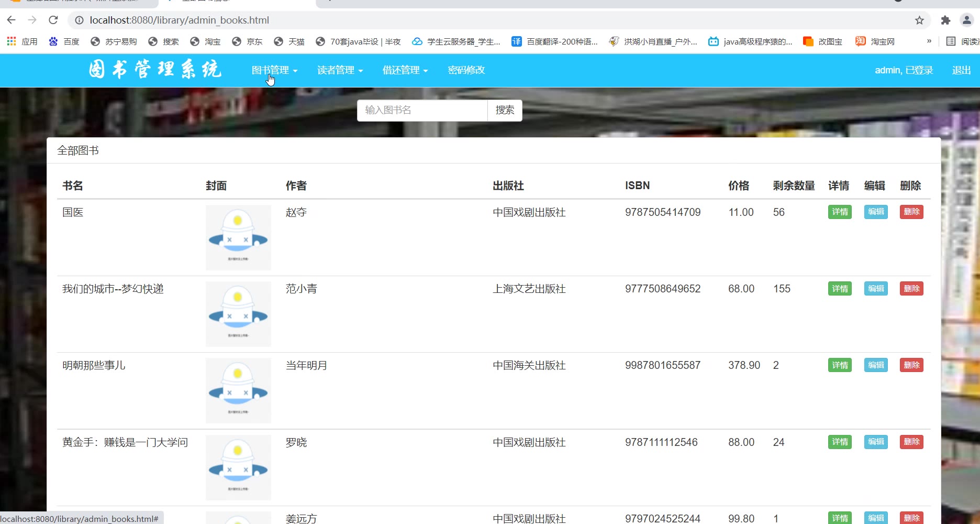Open the Chrome profile avatar icon

[x=966, y=20]
